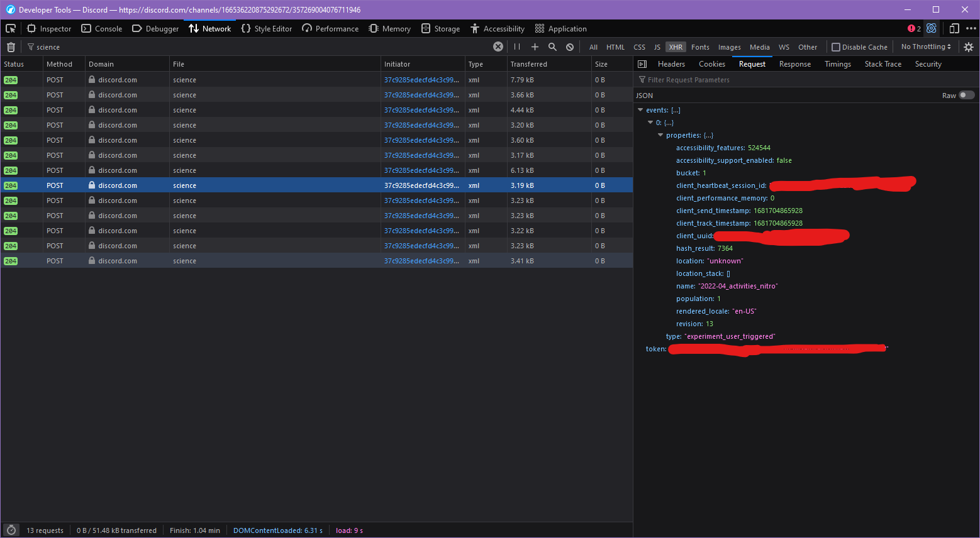Viewport: 980px width, 538px height.
Task: Open DevTools settings gear
Action: click(969, 47)
